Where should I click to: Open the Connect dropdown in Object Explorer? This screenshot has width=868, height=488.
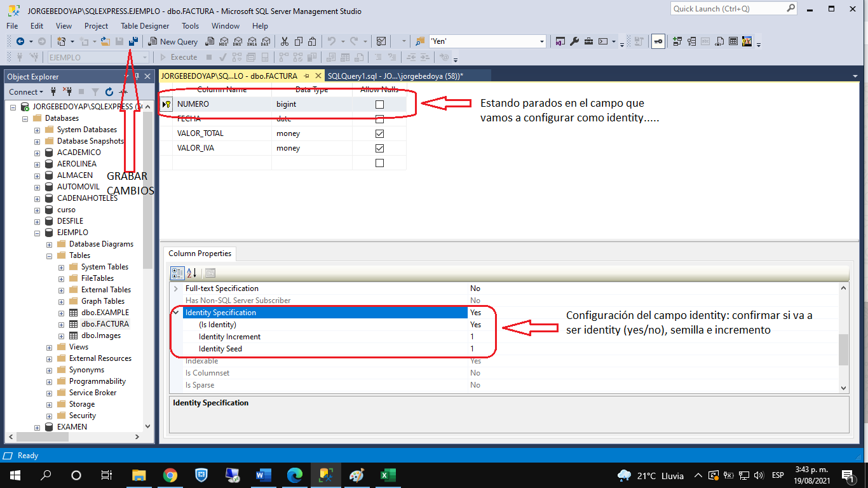tap(26, 91)
